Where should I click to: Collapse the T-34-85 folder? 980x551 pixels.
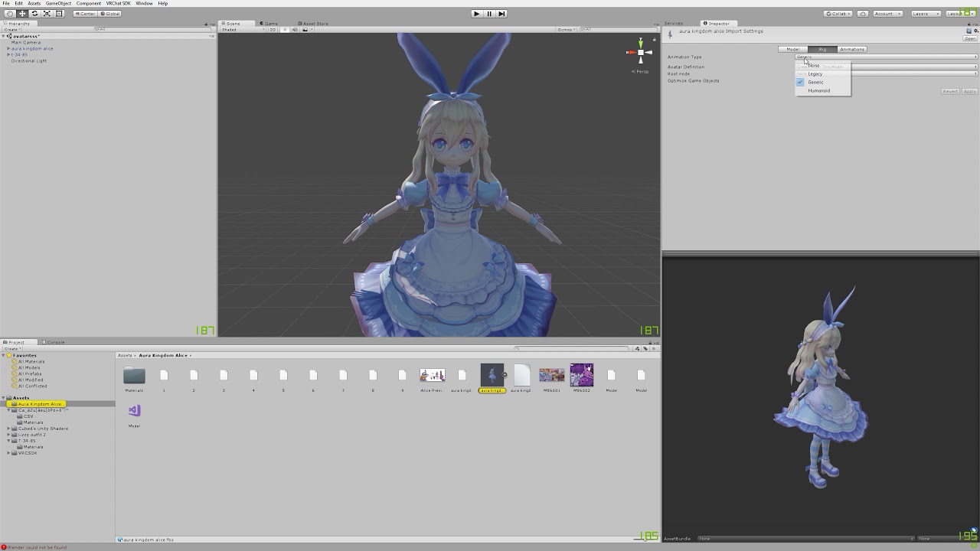[8, 441]
